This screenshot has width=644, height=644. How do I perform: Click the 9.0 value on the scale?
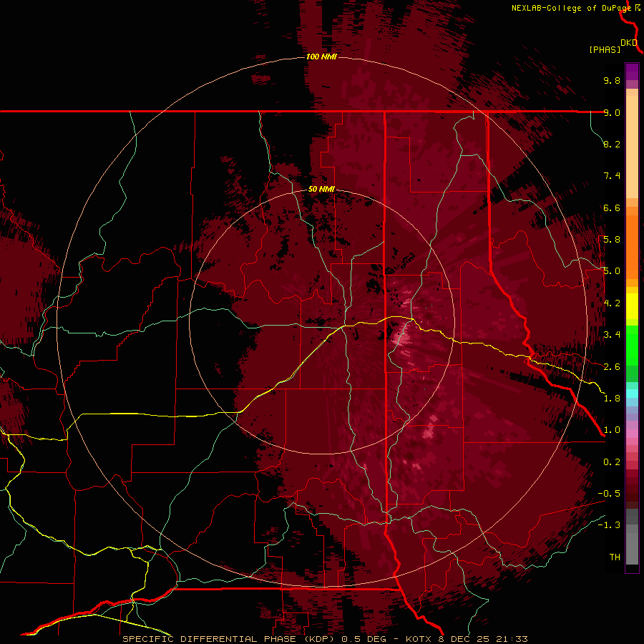(x=612, y=112)
